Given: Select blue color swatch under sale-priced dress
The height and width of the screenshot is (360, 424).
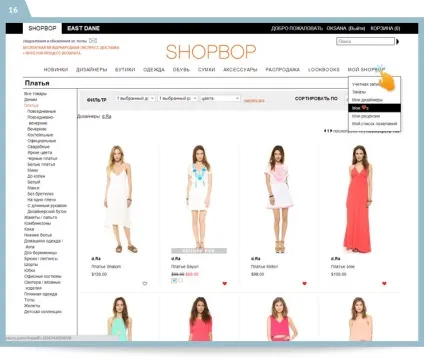Looking at the screenshot, I should [174, 281].
